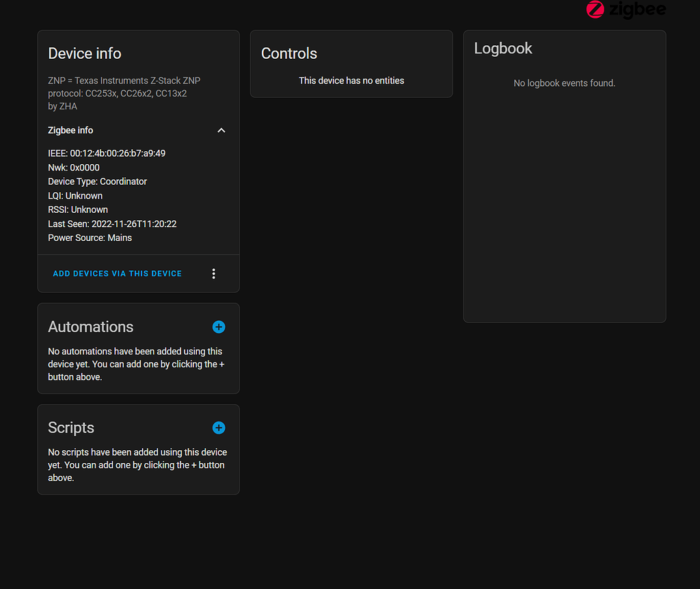The width and height of the screenshot is (700, 589).
Task: Click the Nwk 0x0000 line
Action: [74, 168]
